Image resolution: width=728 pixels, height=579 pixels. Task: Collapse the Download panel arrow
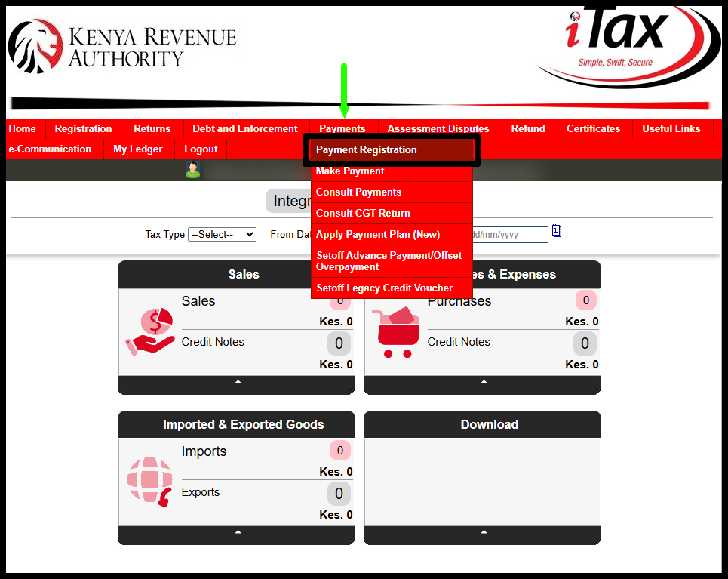(484, 531)
